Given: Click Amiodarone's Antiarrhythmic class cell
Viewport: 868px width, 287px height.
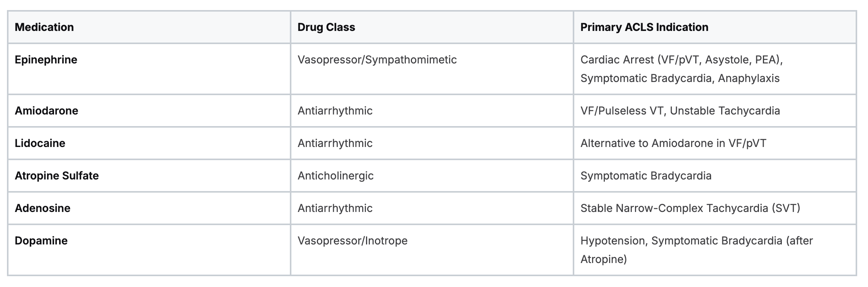Looking at the screenshot, I should coord(335,111).
